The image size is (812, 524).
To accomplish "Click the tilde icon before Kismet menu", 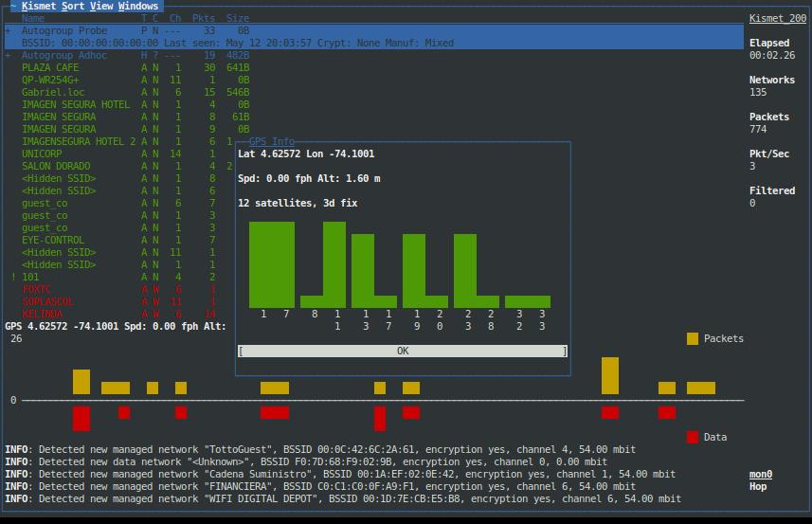I will (x=13, y=6).
